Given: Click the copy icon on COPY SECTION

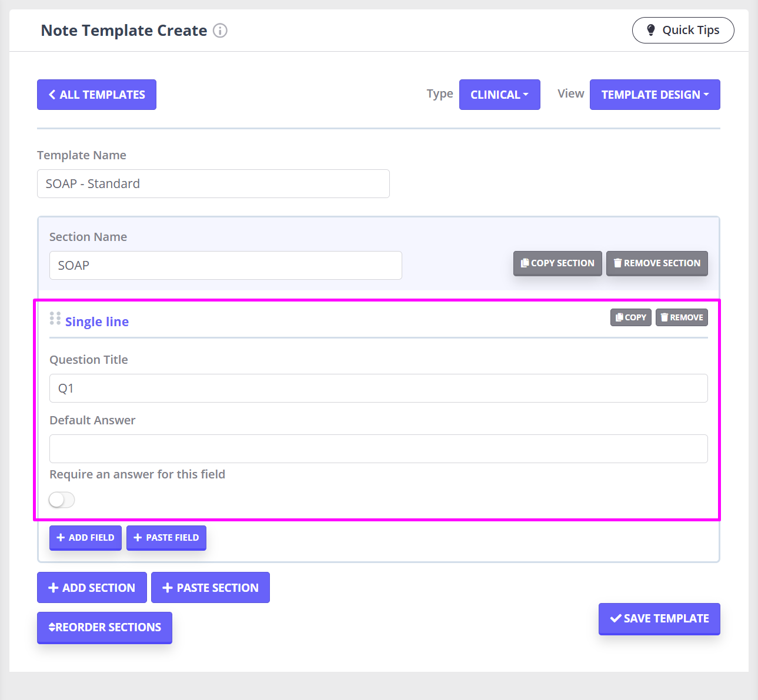Looking at the screenshot, I should [x=523, y=263].
